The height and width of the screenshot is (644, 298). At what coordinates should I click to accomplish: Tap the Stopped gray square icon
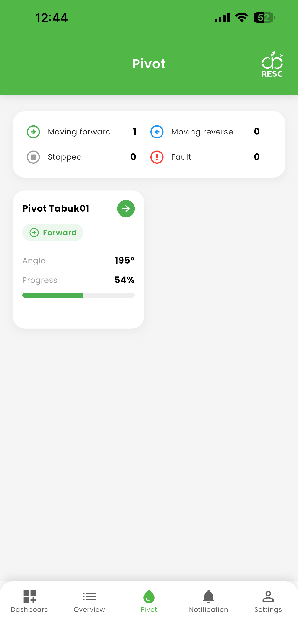click(x=33, y=157)
